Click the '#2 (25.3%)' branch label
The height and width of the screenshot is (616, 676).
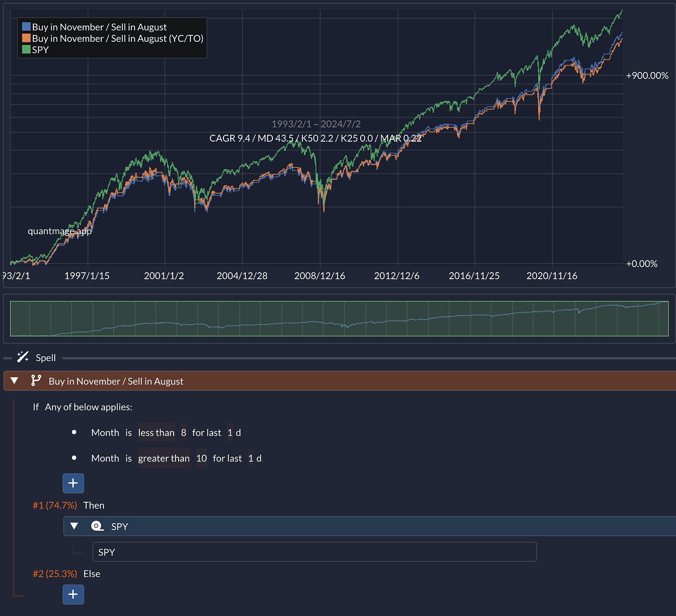(x=55, y=574)
